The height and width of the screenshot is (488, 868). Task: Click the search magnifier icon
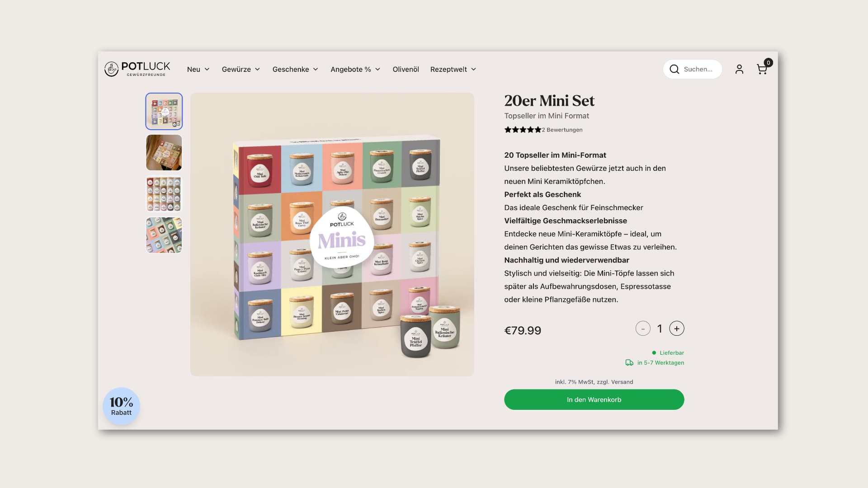pyautogui.click(x=674, y=69)
